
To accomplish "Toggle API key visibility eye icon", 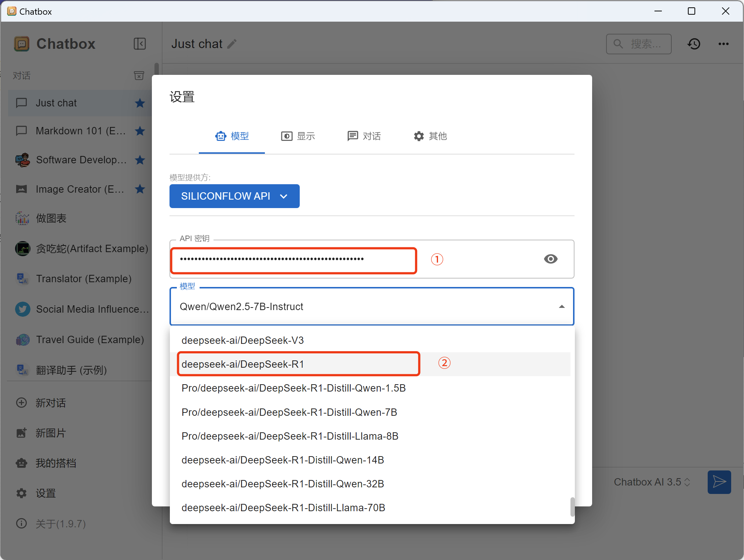I will pyautogui.click(x=550, y=259).
